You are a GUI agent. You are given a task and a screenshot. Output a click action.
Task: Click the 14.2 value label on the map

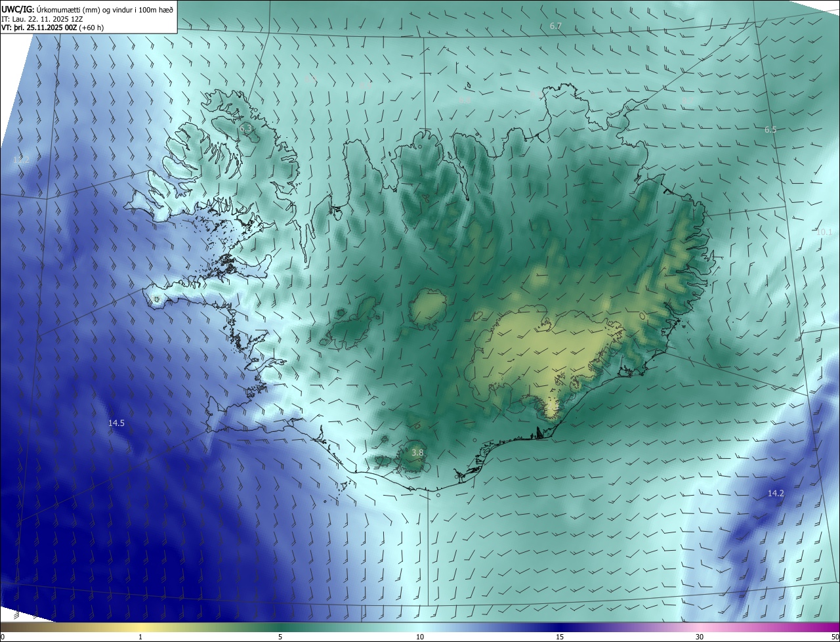(776, 493)
